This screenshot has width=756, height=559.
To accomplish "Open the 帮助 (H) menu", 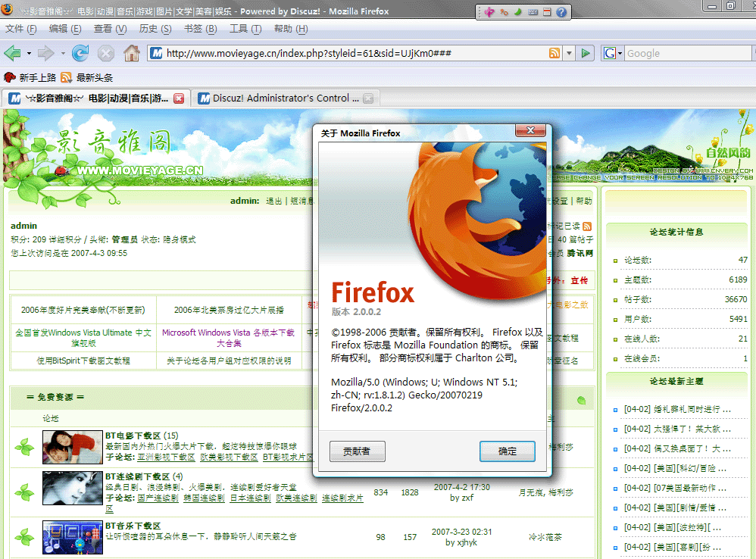I will tap(291, 29).
